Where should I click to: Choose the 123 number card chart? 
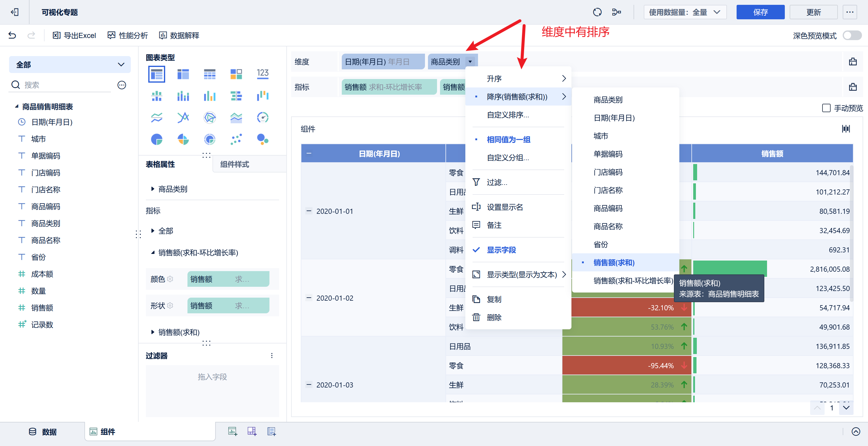(x=263, y=74)
